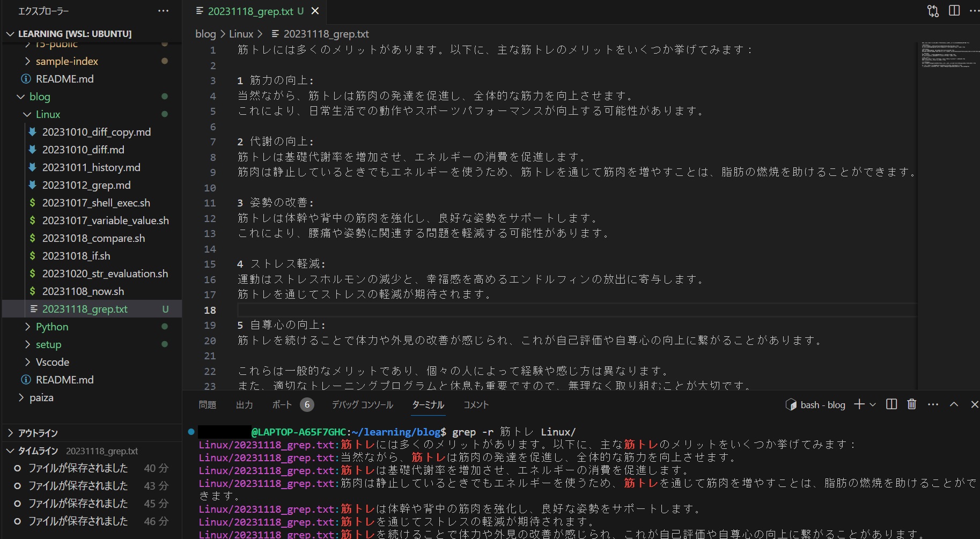The height and width of the screenshot is (539, 980).
Task: Click the info icon beside README.md
Action: [x=25, y=78]
